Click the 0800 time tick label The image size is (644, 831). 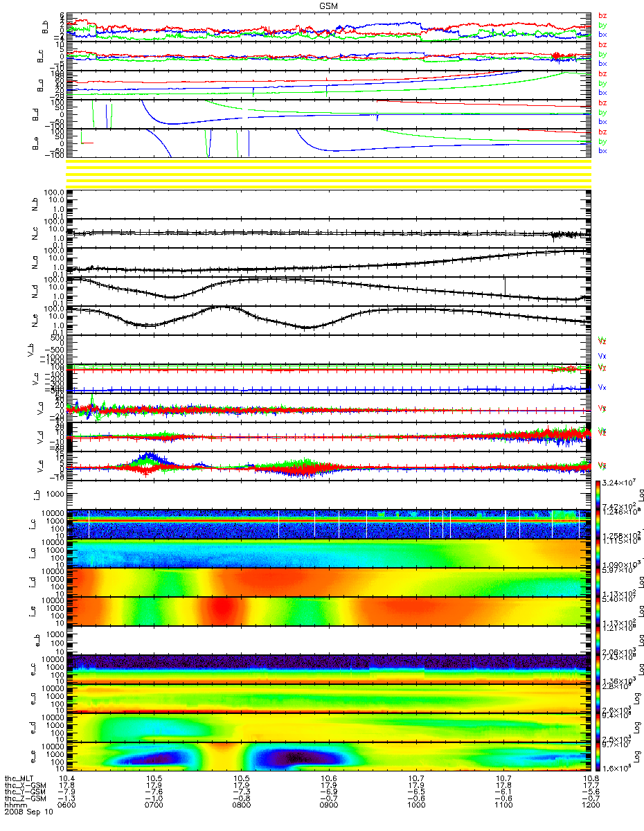(242, 805)
